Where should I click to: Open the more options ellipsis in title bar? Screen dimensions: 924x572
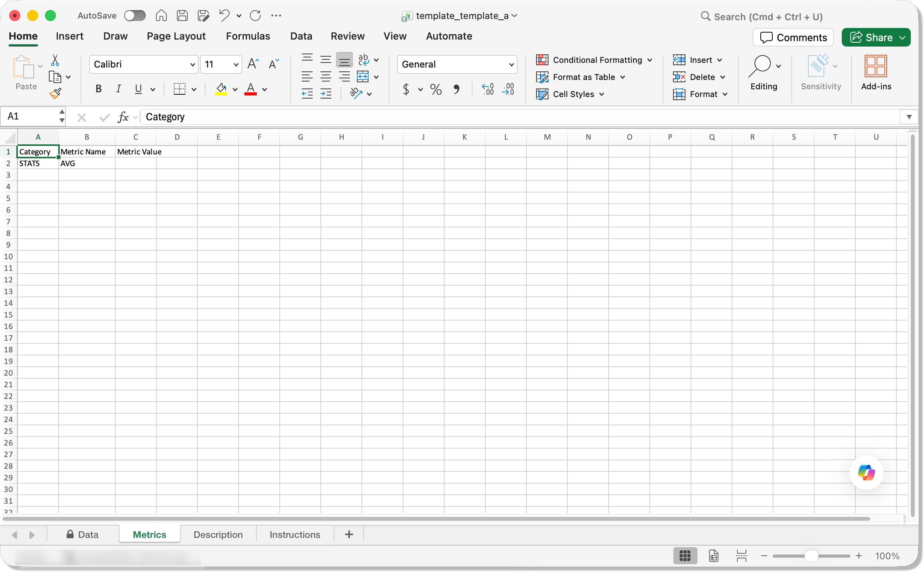(276, 16)
